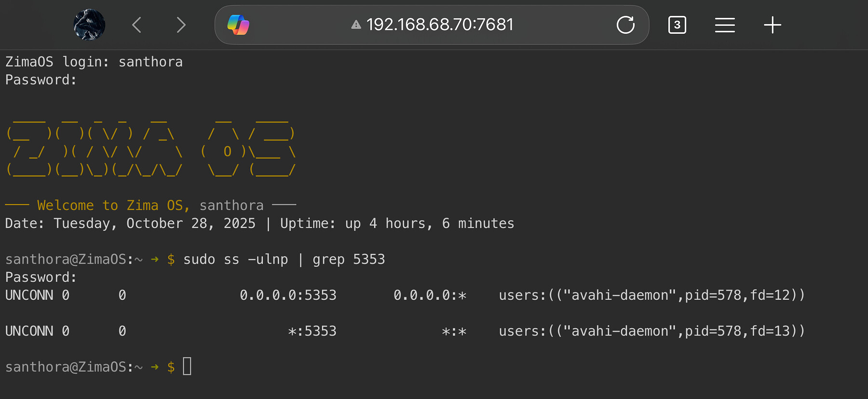Image resolution: width=868 pixels, height=399 pixels.
Task: Click the local address 0.0.0.0:5353
Action: tap(288, 295)
